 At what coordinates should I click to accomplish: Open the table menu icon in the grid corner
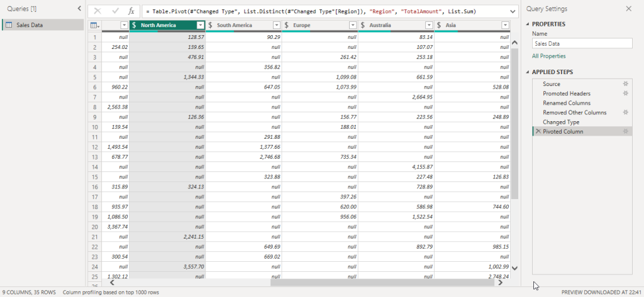(94, 26)
